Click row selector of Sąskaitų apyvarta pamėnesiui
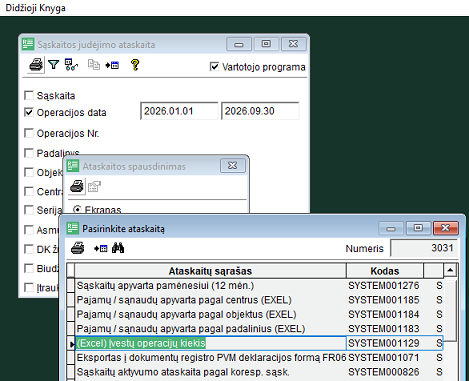 (71, 286)
